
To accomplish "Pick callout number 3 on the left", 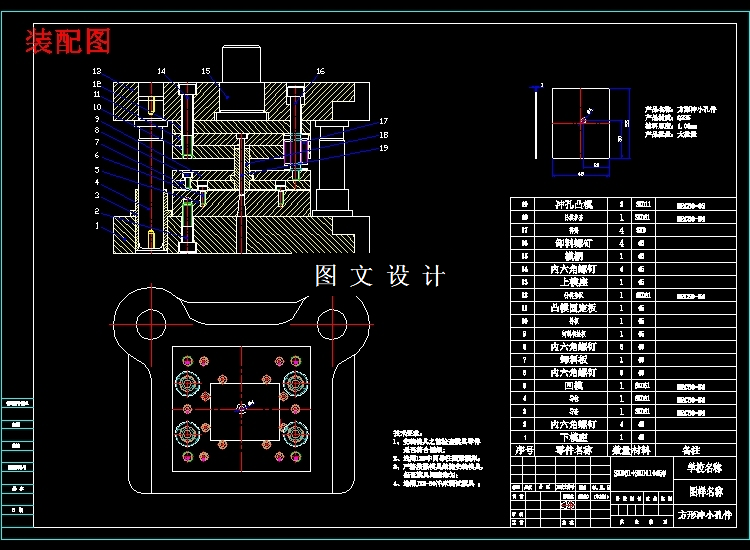I will point(97,195).
